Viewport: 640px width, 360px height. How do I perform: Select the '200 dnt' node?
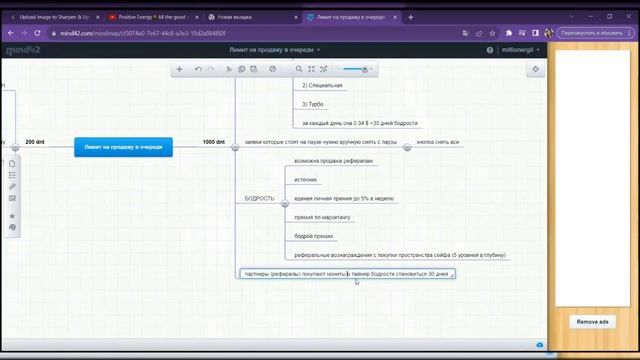[35, 142]
